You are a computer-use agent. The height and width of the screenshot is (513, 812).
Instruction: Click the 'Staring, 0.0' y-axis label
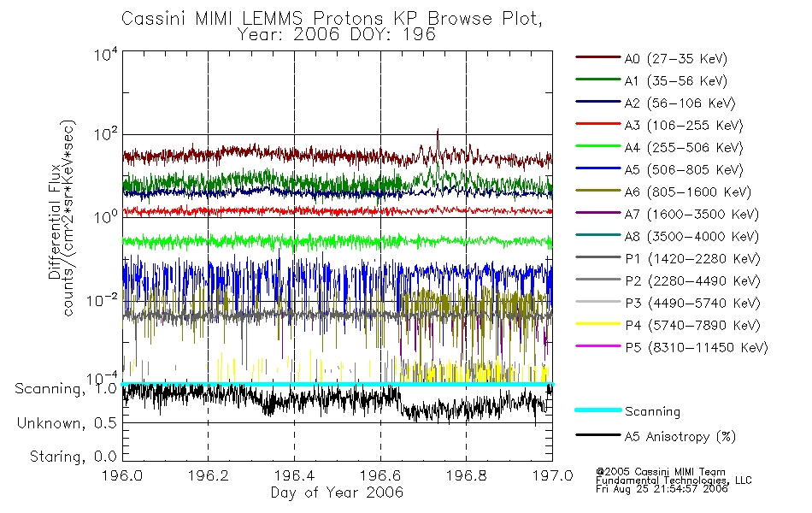(73, 457)
